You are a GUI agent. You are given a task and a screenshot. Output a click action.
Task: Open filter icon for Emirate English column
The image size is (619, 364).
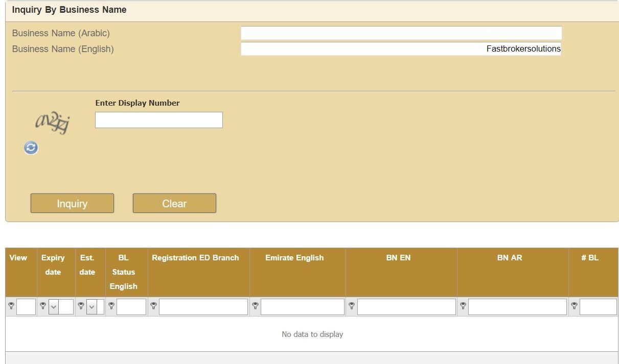[x=255, y=306]
